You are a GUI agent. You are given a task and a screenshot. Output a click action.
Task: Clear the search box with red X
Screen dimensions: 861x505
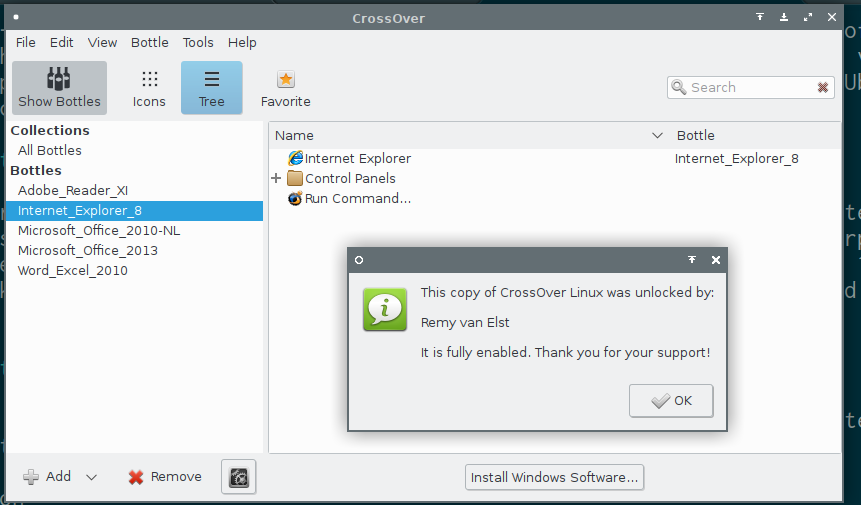tap(823, 88)
